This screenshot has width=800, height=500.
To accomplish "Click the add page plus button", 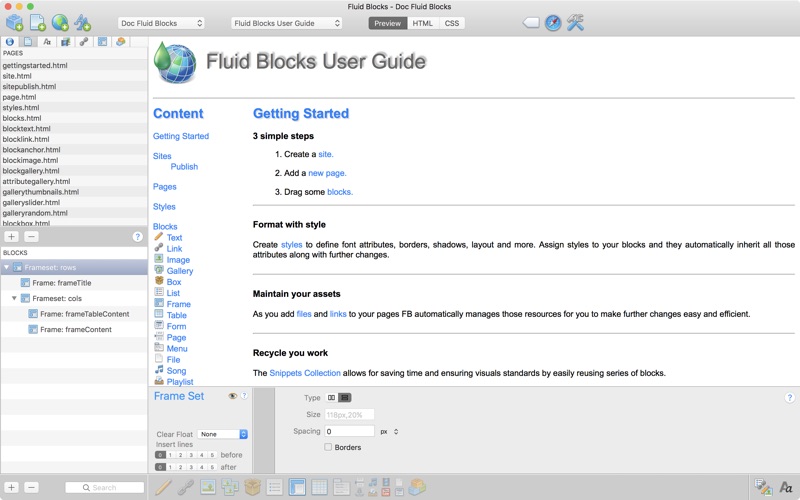I will tap(12, 237).
